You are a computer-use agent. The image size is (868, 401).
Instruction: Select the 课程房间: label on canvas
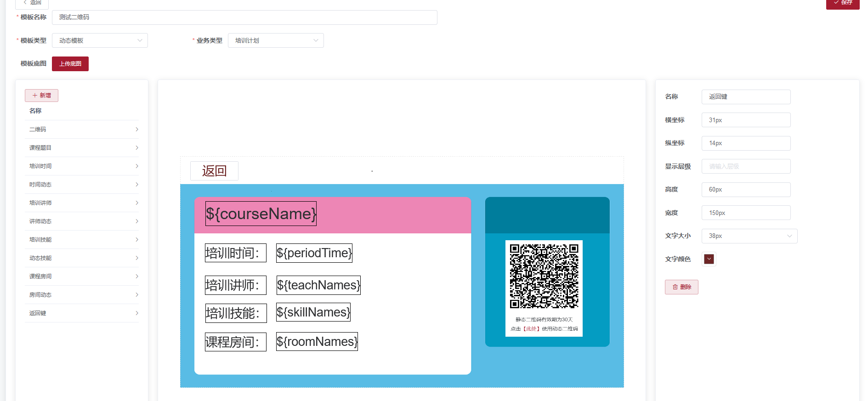(x=236, y=342)
